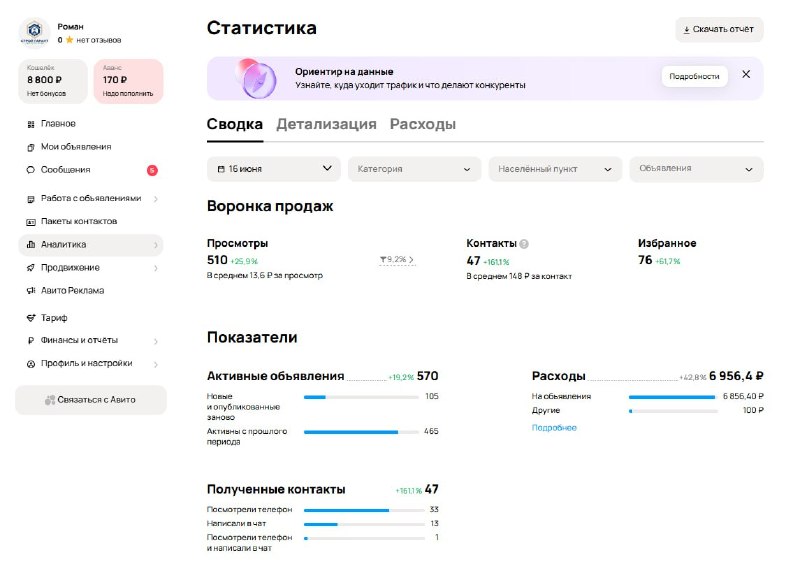Click the Финансы и отчеты ruble icon

(x=31, y=340)
